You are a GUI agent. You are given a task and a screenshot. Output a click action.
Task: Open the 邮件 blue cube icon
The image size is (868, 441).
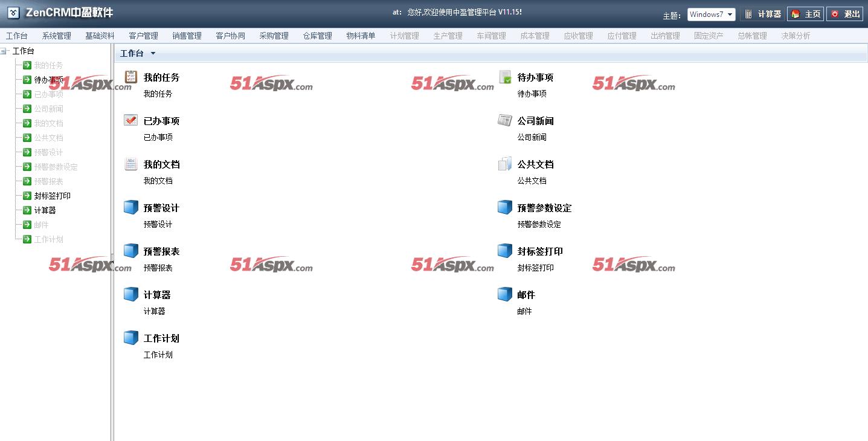click(504, 294)
